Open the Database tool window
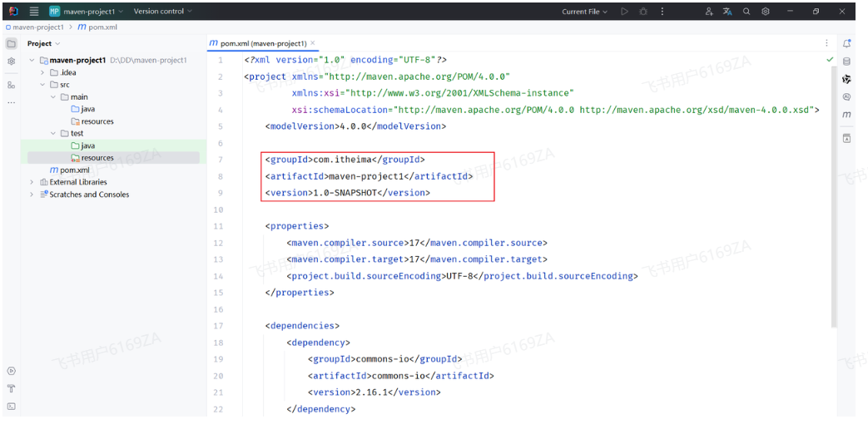This screenshot has width=868, height=424. (x=846, y=61)
